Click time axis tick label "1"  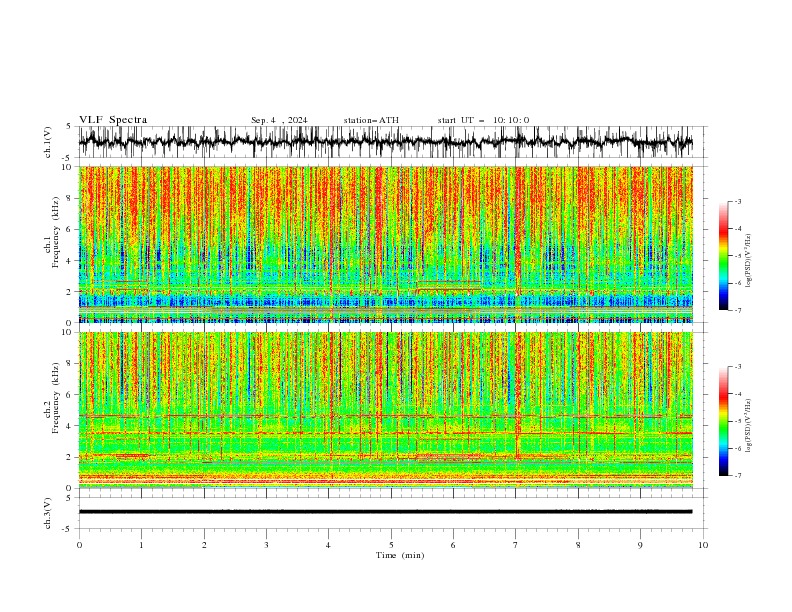click(x=141, y=545)
